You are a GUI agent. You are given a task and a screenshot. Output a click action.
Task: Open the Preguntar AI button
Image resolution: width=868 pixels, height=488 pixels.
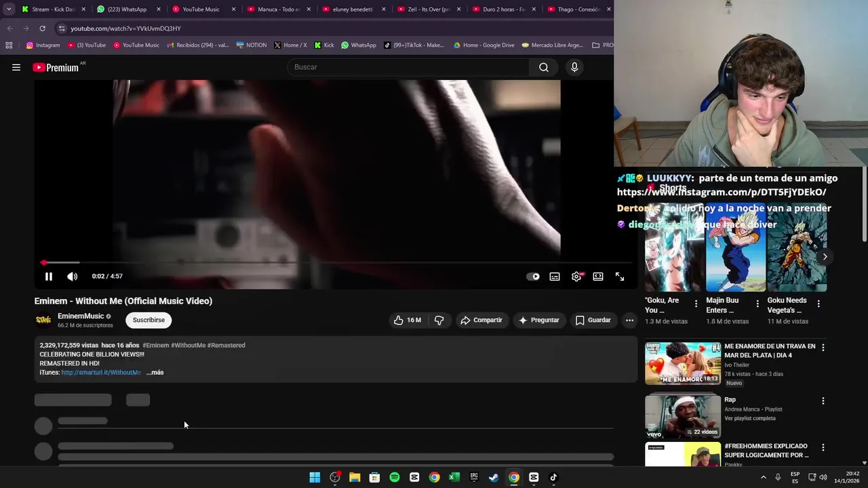[x=539, y=320]
